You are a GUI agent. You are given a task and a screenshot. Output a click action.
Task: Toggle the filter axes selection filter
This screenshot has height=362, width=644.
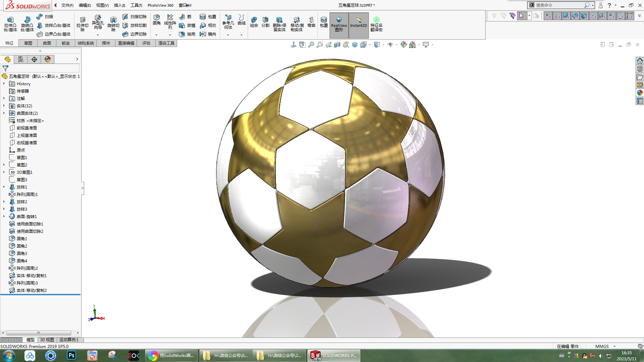593,16
